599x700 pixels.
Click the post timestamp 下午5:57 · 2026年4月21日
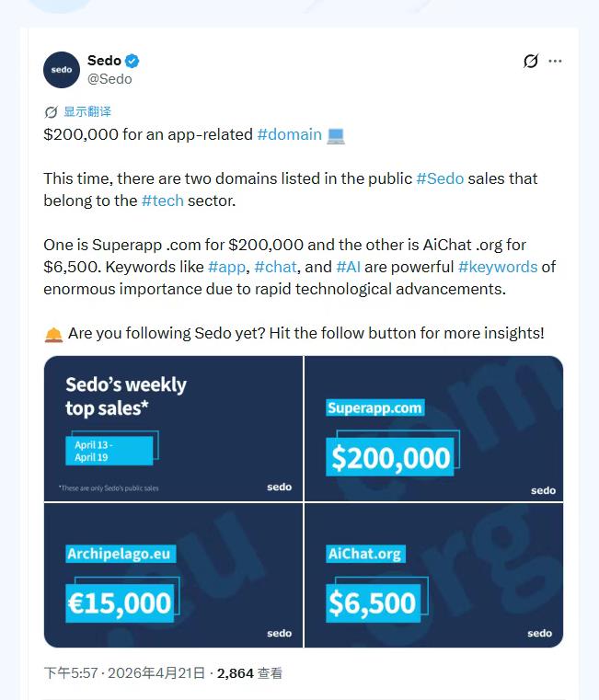click(x=124, y=673)
